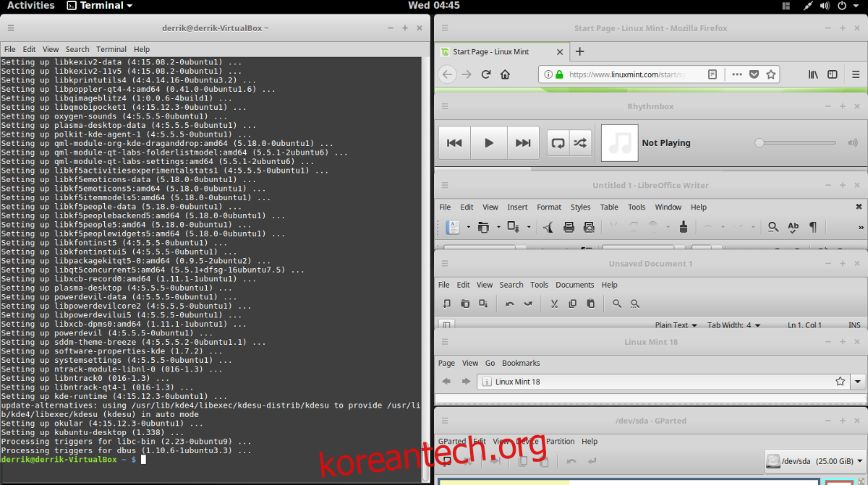Open Styles menu in LibreOffice Writer
This screenshot has height=485, width=868.
pos(580,207)
